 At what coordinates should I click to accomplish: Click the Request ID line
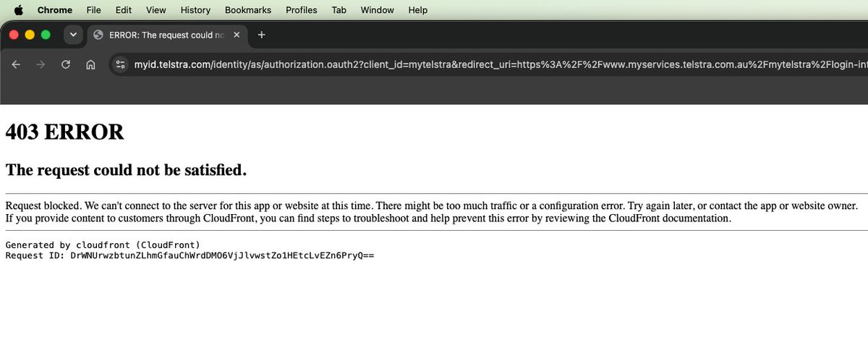coord(190,255)
